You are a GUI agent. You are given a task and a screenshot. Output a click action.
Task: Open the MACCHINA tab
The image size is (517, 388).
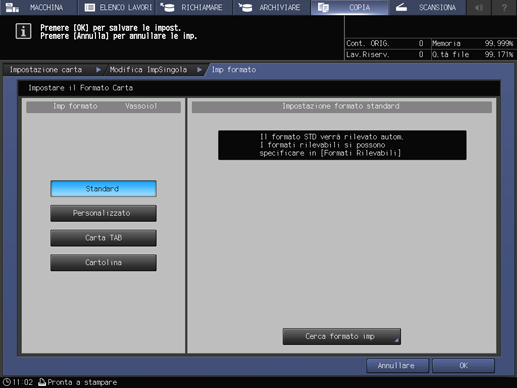(x=38, y=7)
